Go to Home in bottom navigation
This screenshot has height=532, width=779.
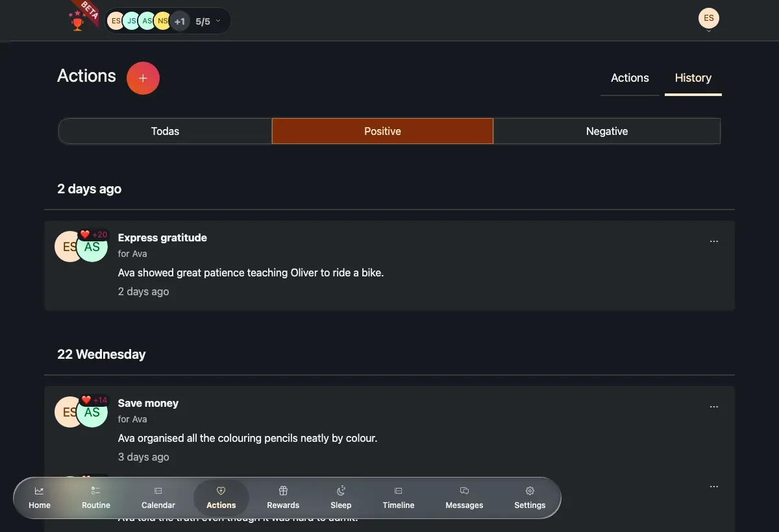[40, 498]
